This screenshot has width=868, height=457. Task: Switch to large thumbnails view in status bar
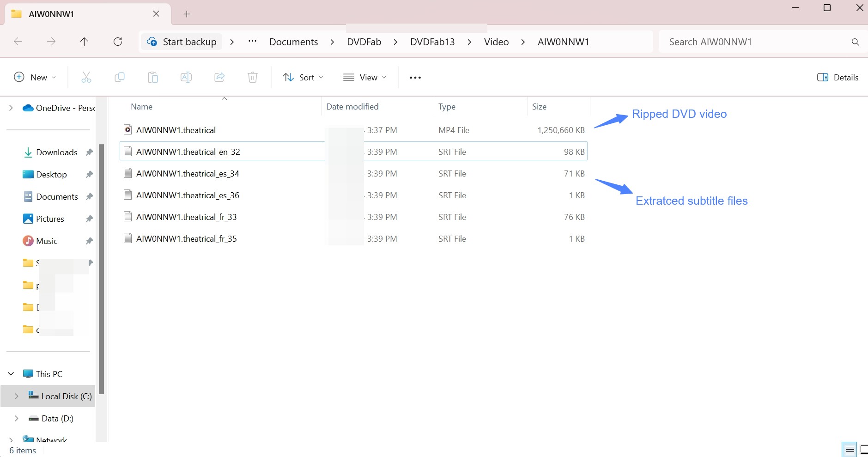tap(863, 450)
